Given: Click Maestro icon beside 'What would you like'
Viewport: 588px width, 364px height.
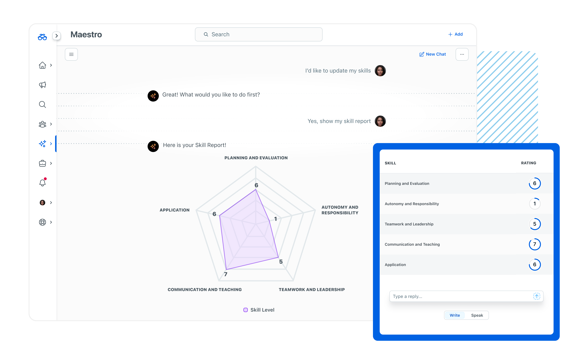Looking at the screenshot, I should [153, 96].
